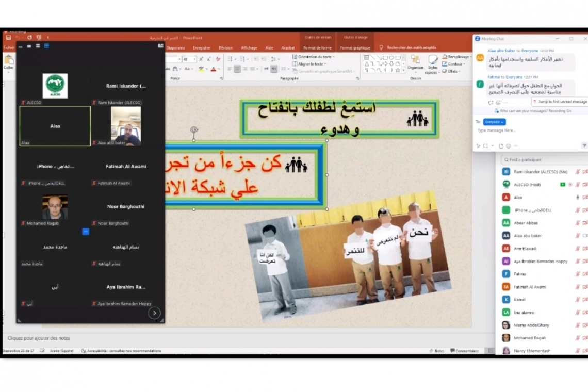Switch to the Révision ribbon tab
588x392 pixels.
(226, 48)
